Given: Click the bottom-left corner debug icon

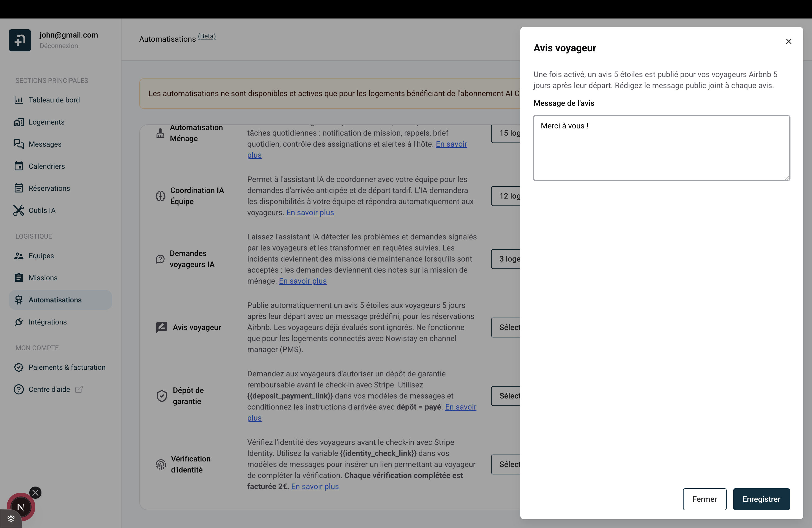Looking at the screenshot, I should 11,519.
